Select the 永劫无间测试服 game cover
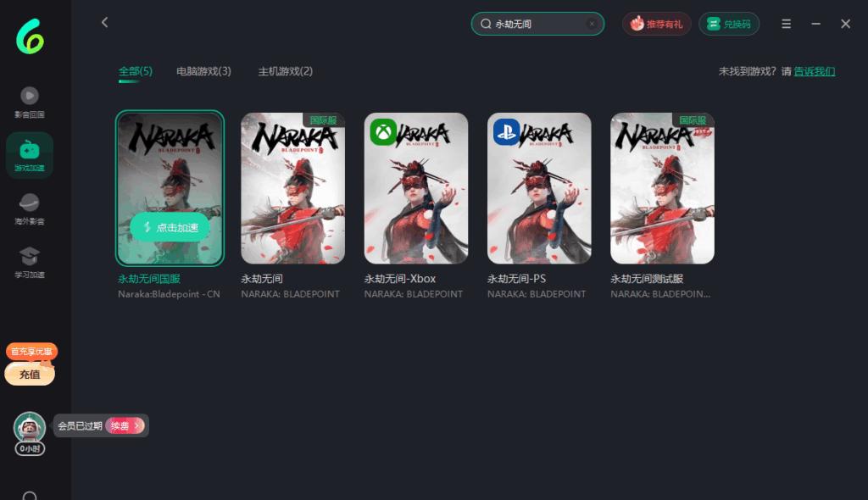This screenshot has width=868, height=500. click(663, 188)
